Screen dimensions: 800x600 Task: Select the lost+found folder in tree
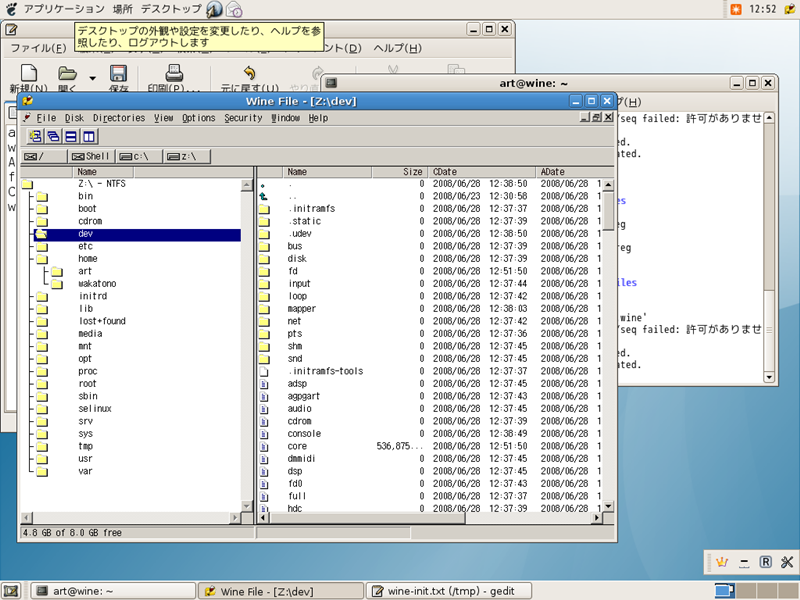click(102, 321)
